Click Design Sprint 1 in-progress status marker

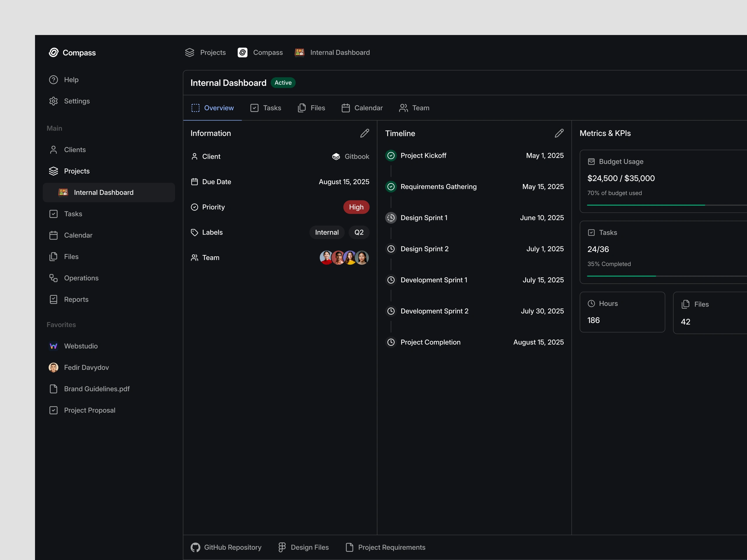tap(391, 218)
